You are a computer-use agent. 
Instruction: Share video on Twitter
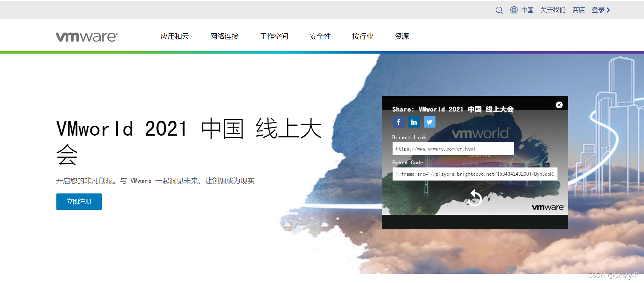(429, 122)
